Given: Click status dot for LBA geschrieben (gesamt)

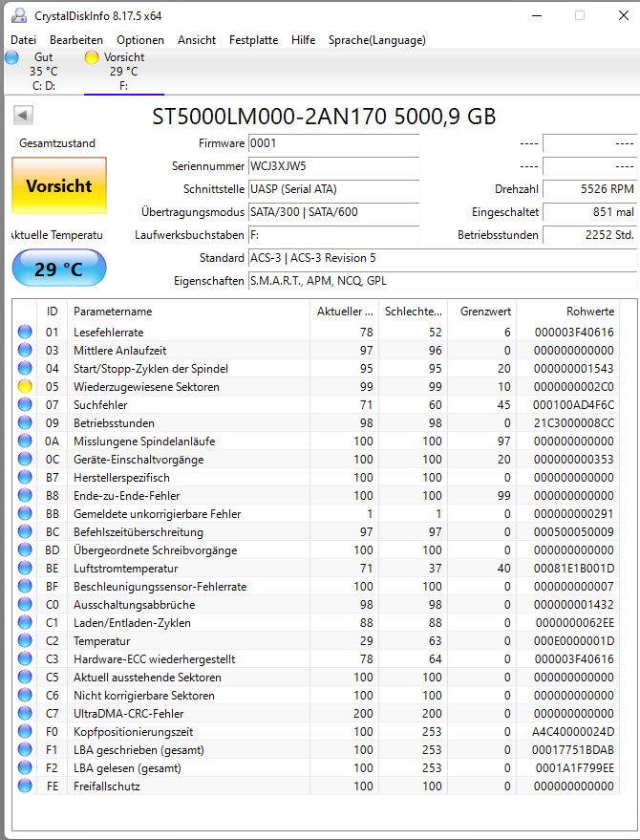Looking at the screenshot, I should 25,749.
